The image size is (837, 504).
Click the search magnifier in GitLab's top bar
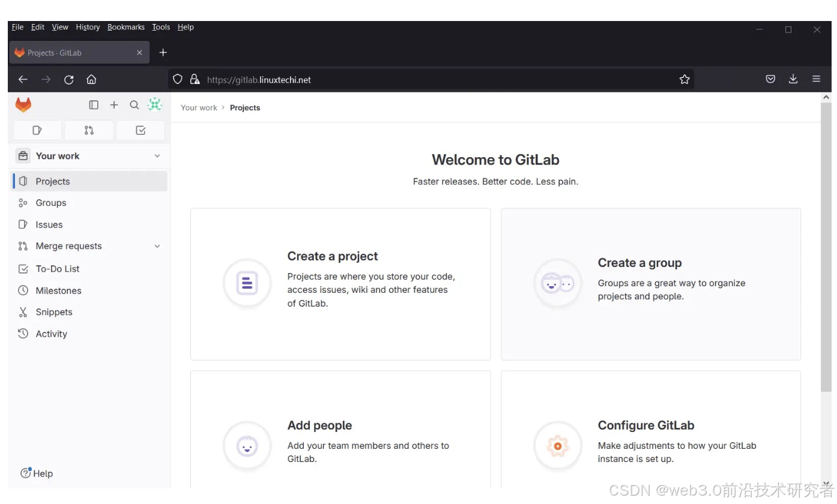[x=134, y=104]
